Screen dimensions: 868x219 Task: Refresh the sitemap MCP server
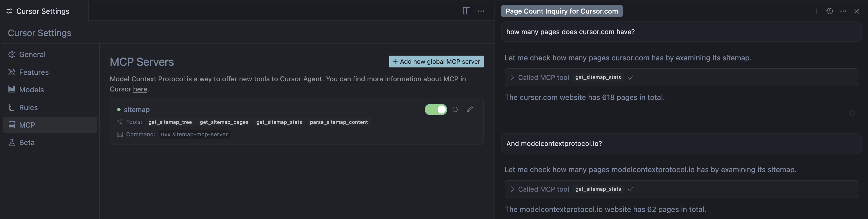[455, 109]
